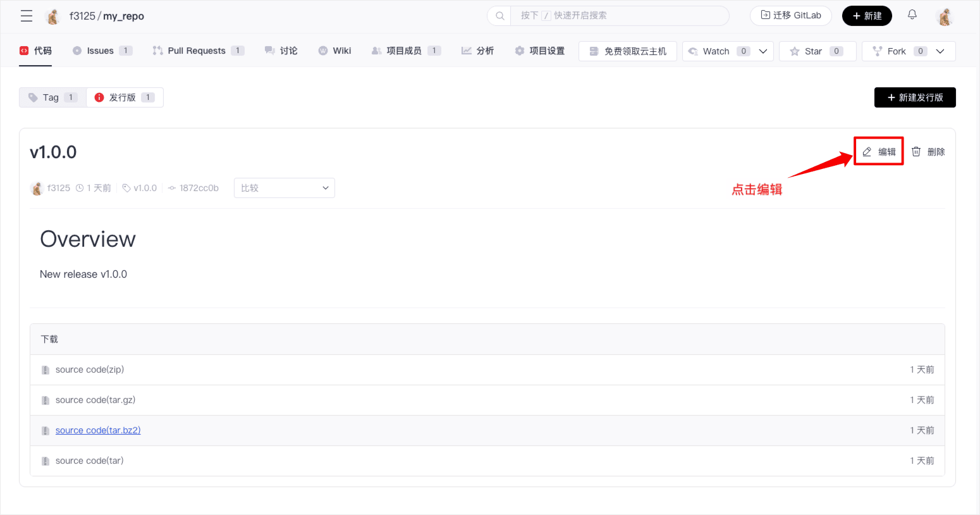This screenshot has height=515, width=980.
Task: Switch to the Issues tab
Action: point(101,51)
